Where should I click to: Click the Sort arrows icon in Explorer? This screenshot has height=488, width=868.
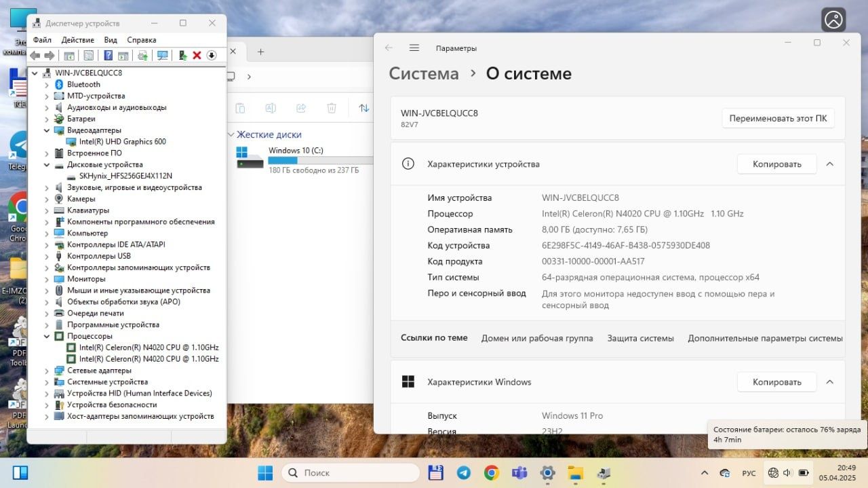pyautogui.click(x=364, y=108)
